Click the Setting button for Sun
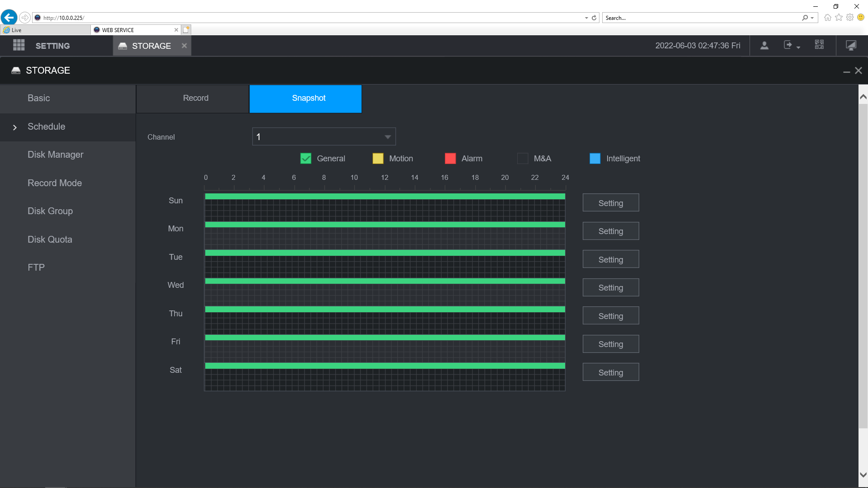 coord(611,203)
